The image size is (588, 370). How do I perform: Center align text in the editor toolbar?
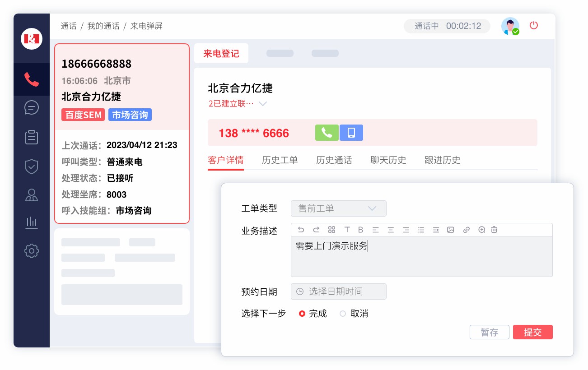[391, 230]
